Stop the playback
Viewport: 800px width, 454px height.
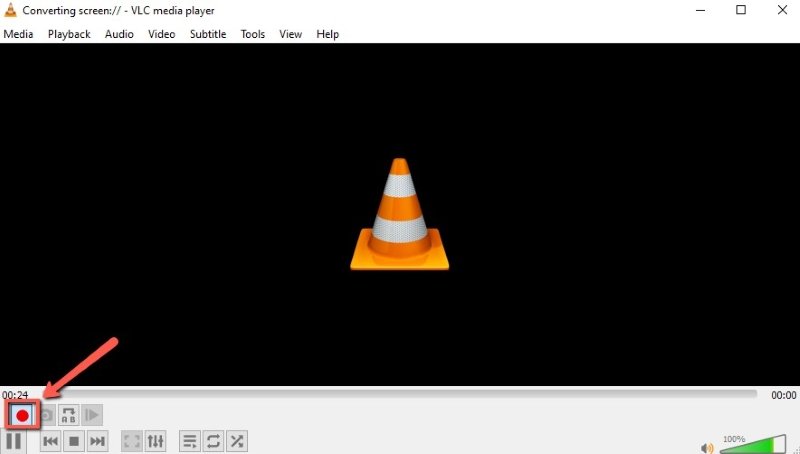click(73, 441)
